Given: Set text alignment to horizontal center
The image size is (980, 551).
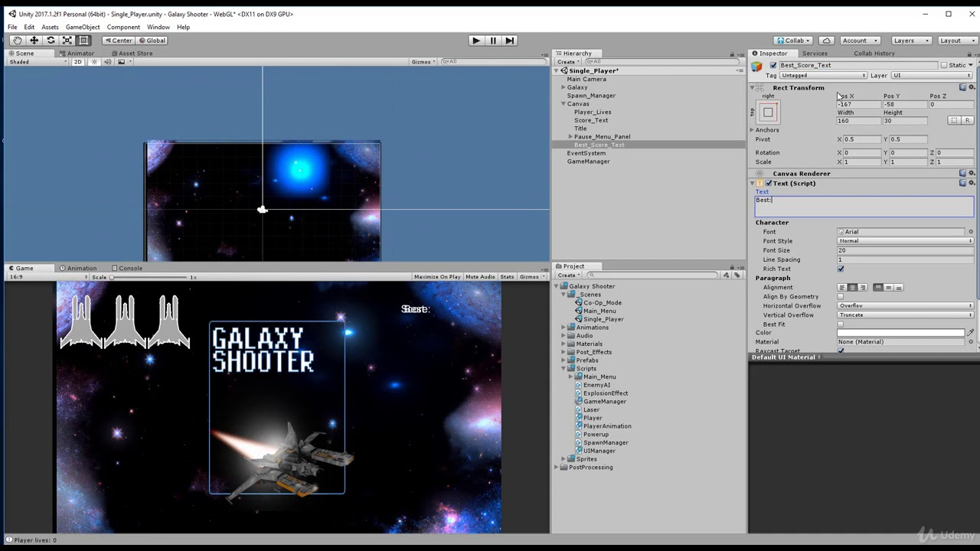Looking at the screenshot, I should 852,288.
